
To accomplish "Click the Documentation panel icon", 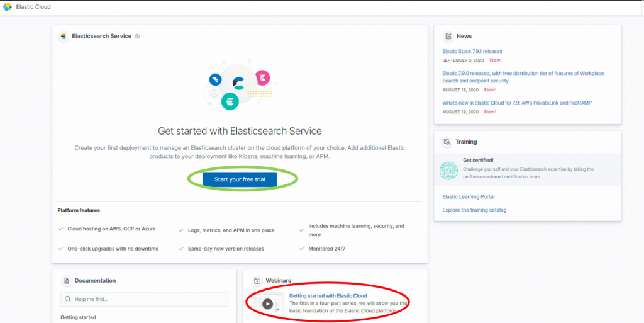I will [x=66, y=281].
